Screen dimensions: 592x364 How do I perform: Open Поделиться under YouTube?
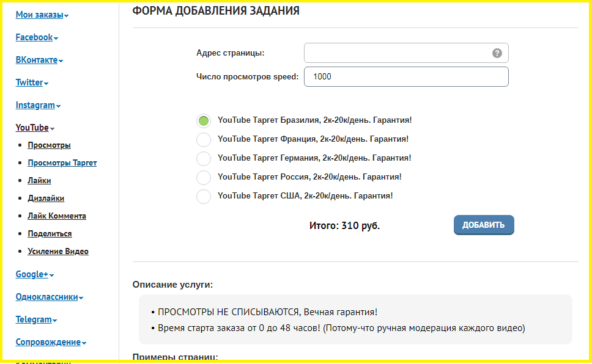(50, 234)
